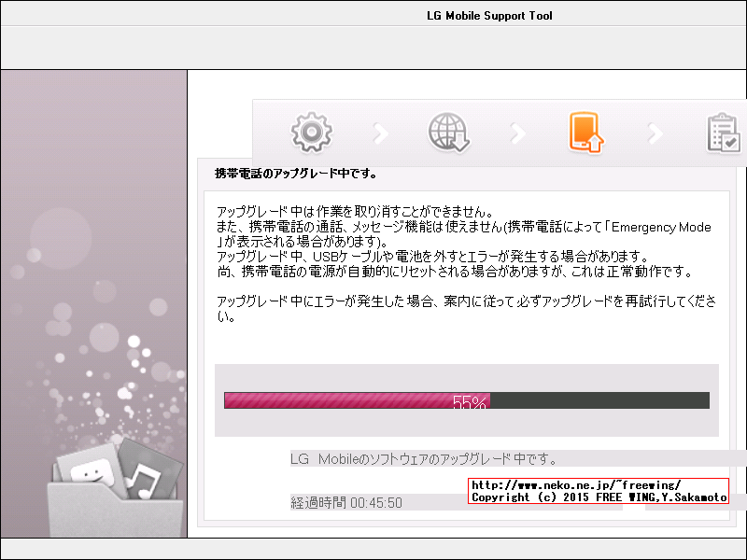
Task: Click the red-bordered watermark box
Action: (598, 492)
